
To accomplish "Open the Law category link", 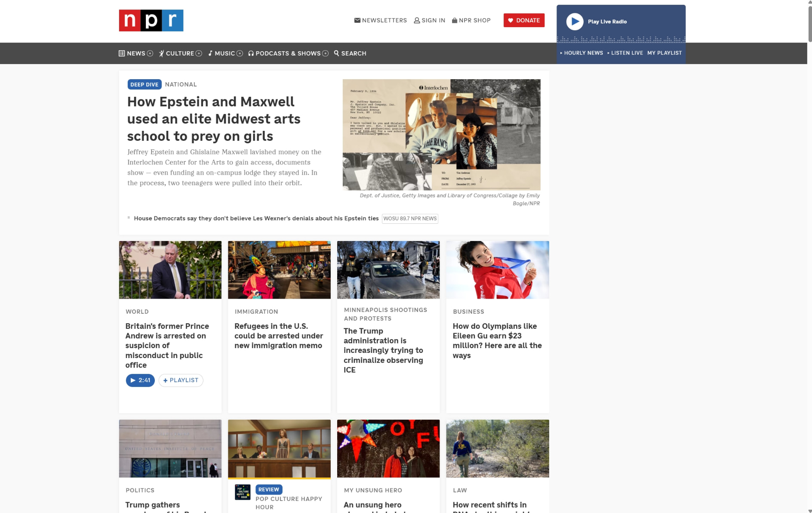I will tap(460, 490).
